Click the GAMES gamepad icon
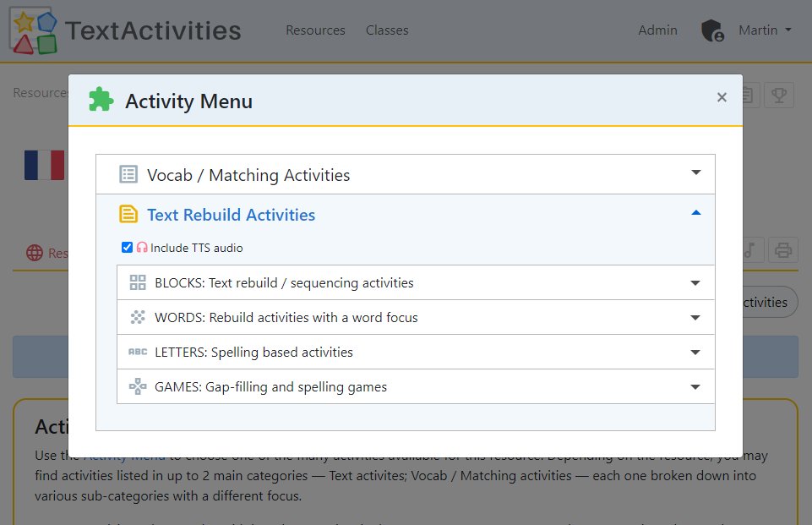Viewport: 812px width, 525px height. coord(138,386)
